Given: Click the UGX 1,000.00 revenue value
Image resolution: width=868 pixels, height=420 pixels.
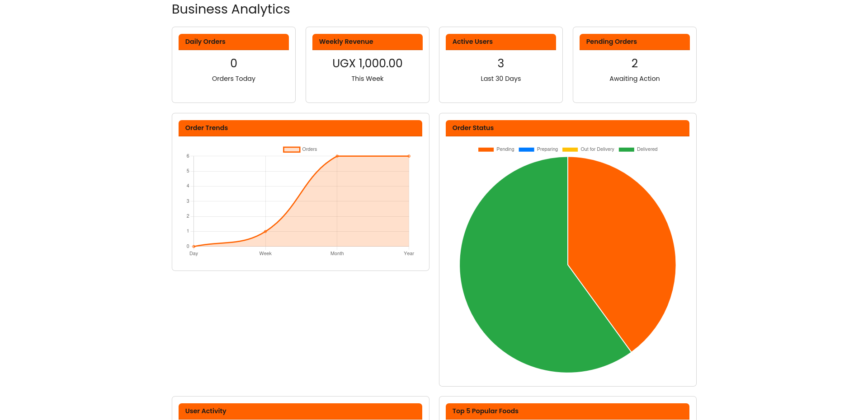Looking at the screenshot, I should pyautogui.click(x=367, y=63).
